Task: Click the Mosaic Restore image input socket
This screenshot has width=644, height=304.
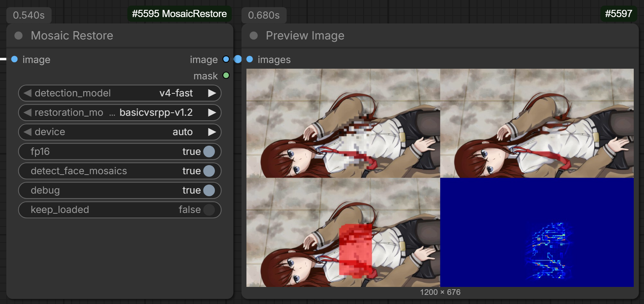Action: (14, 59)
